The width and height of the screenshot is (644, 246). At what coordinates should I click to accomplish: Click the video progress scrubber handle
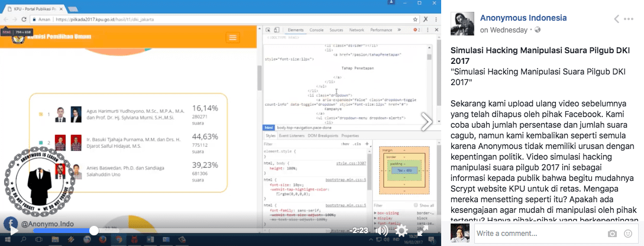(x=93, y=231)
